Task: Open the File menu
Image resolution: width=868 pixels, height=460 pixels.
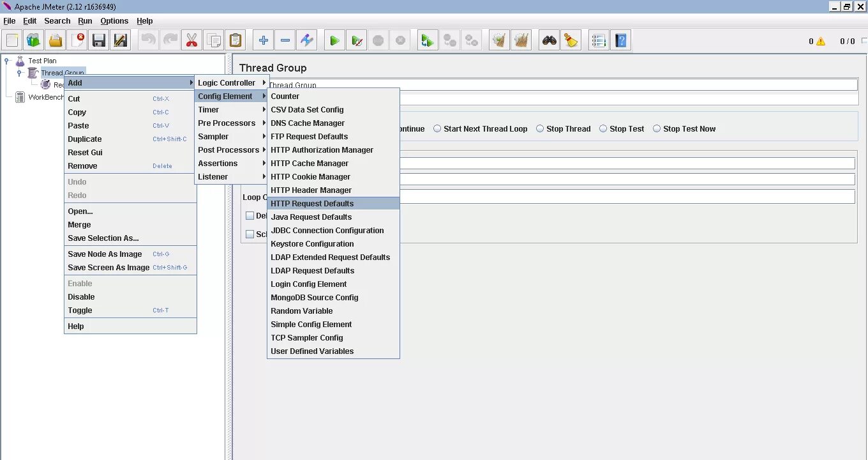Action: 10,20
